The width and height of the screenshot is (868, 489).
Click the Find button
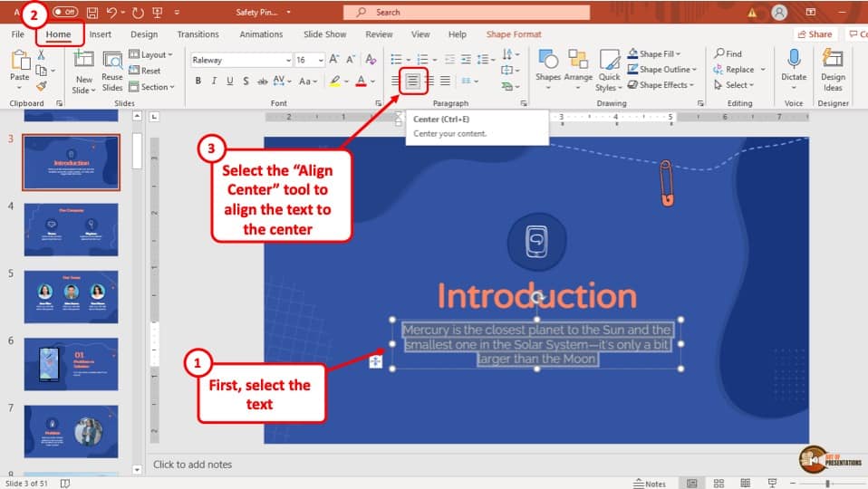click(728, 53)
